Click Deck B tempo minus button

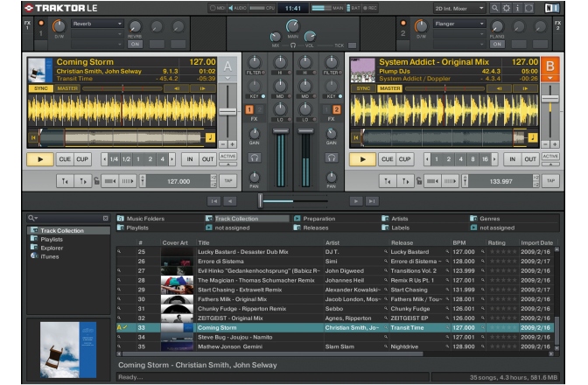pos(546,144)
